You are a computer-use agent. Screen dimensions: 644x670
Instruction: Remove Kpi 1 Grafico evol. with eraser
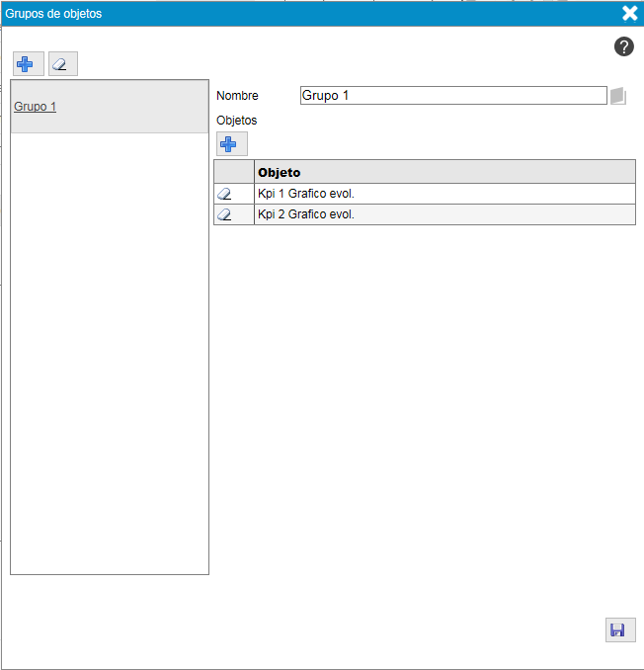point(224,194)
